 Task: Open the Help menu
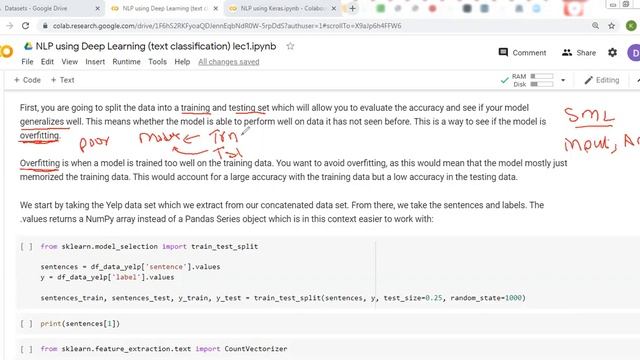tap(182, 62)
